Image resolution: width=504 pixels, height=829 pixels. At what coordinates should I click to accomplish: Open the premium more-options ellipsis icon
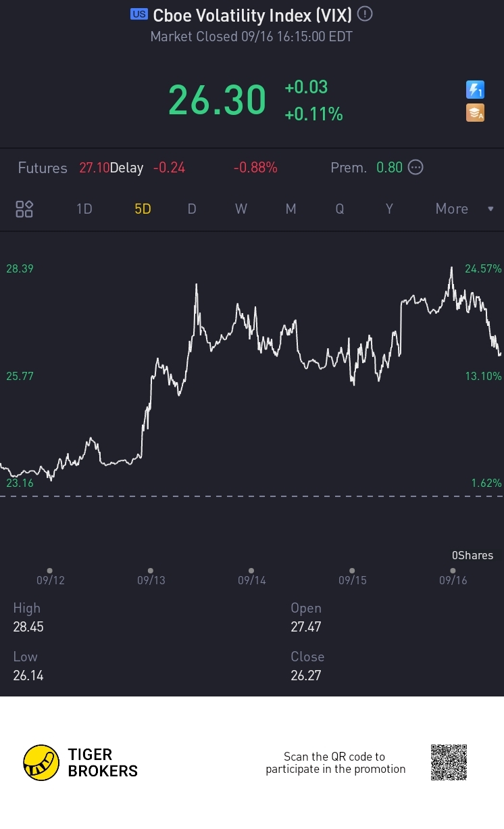click(416, 167)
